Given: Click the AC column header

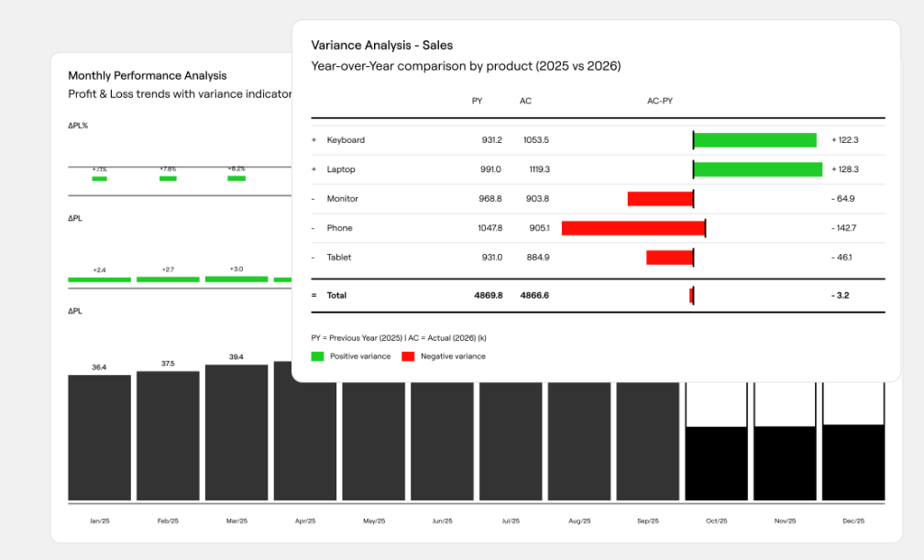Looking at the screenshot, I should point(525,102).
